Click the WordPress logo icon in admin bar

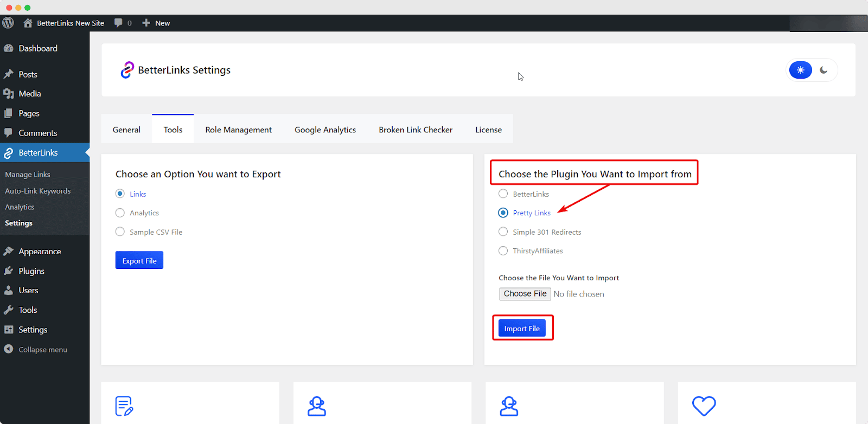point(8,23)
